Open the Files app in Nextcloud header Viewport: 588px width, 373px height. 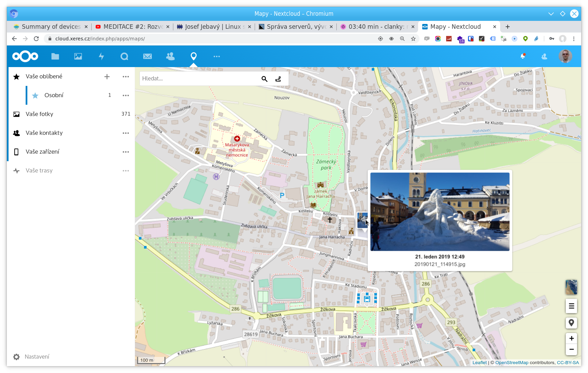point(55,56)
